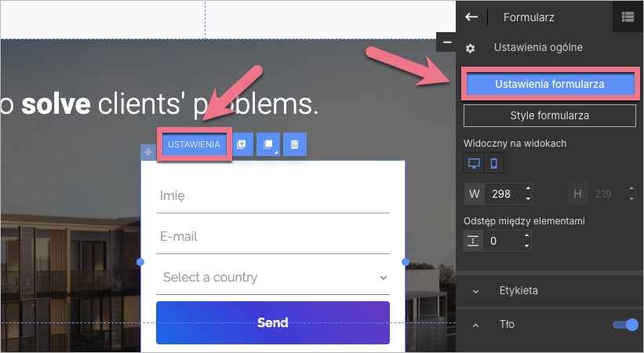Click the move handle on the form
The image size is (644, 353).
pyautogui.click(x=148, y=151)
